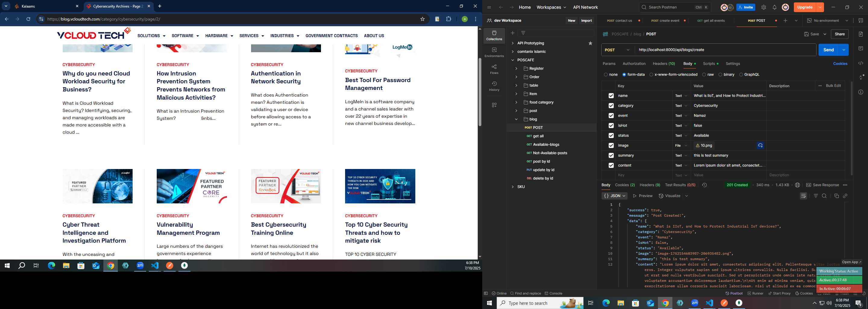Image resolution: width=868 pixels, height=309 pixels.
Task: Open the request info icon in right sidebar
Action: click(860, 92)
